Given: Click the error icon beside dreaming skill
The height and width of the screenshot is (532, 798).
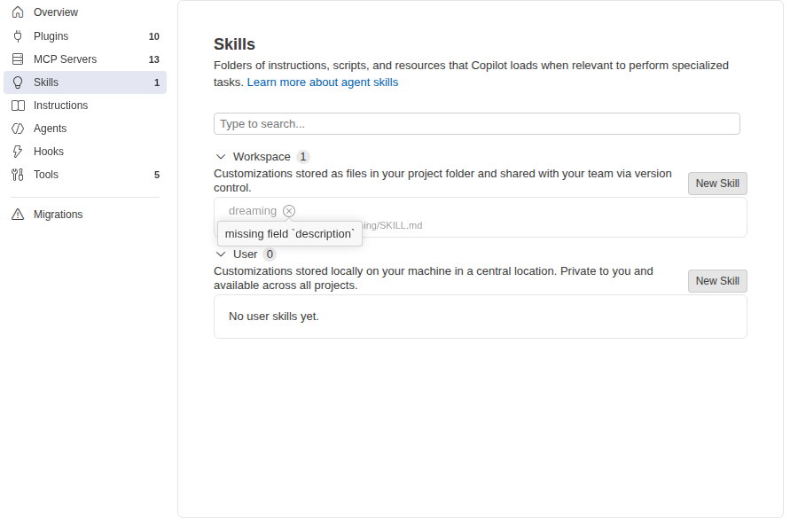Looking at the screenshot, I should 289,211.
